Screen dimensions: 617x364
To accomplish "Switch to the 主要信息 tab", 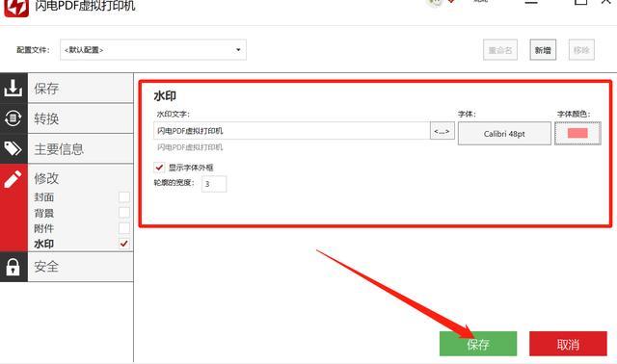I will 81,148.
